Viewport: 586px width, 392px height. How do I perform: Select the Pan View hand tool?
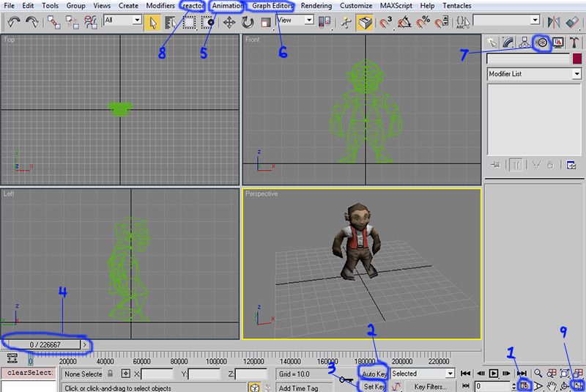[x=552, y=385]
